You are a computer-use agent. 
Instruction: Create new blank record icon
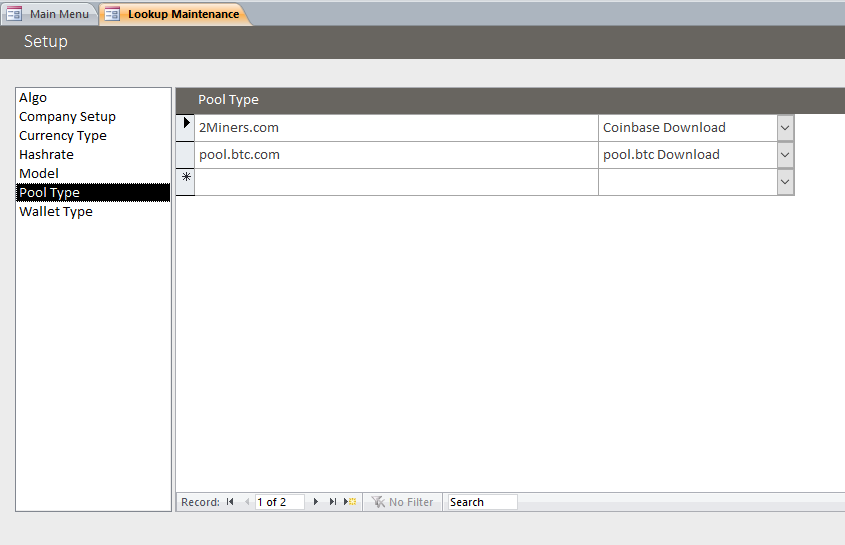click(x=350, y=502)
